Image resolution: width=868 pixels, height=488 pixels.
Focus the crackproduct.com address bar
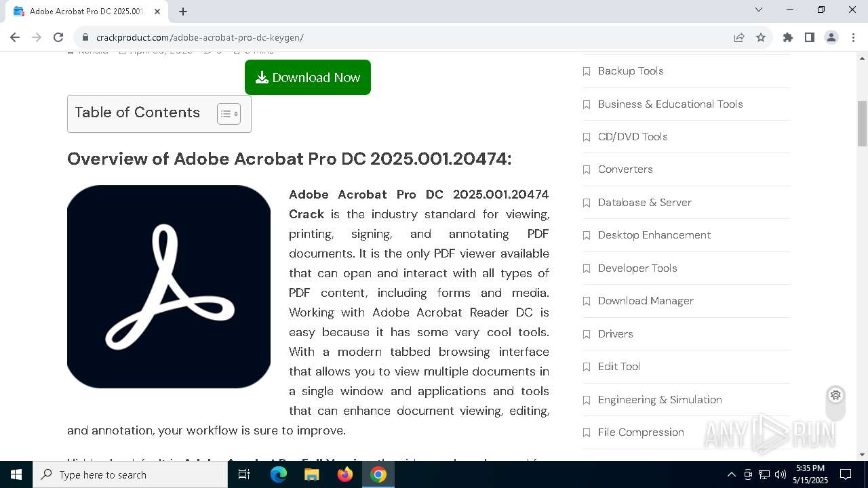tap(407, 37)
